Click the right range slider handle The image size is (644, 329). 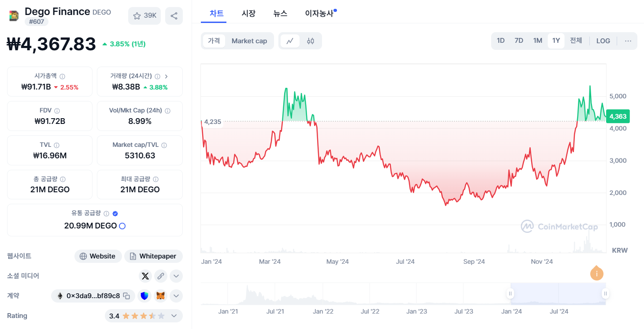point(606,294)
